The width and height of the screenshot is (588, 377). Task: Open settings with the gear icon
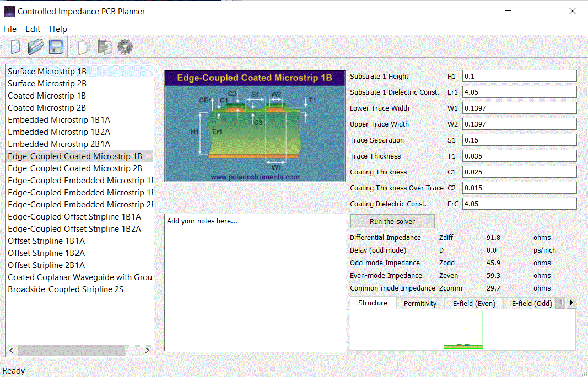coord(125,47)
